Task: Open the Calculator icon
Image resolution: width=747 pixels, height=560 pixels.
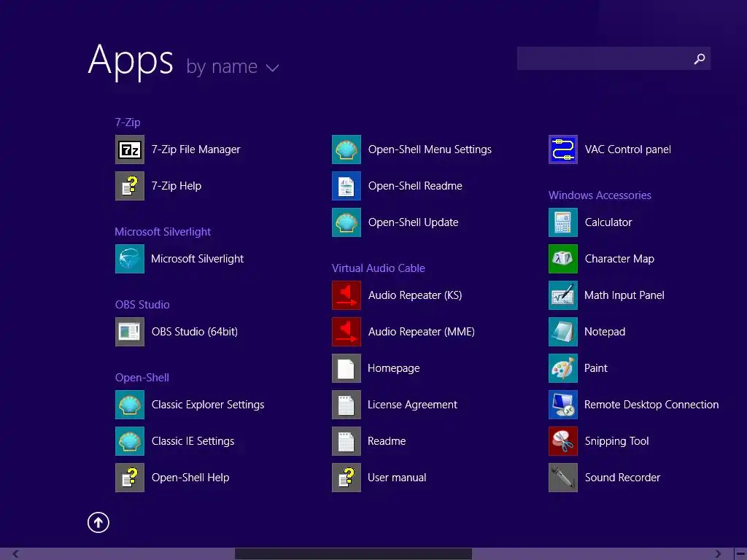Action: [x=563, y=222]
